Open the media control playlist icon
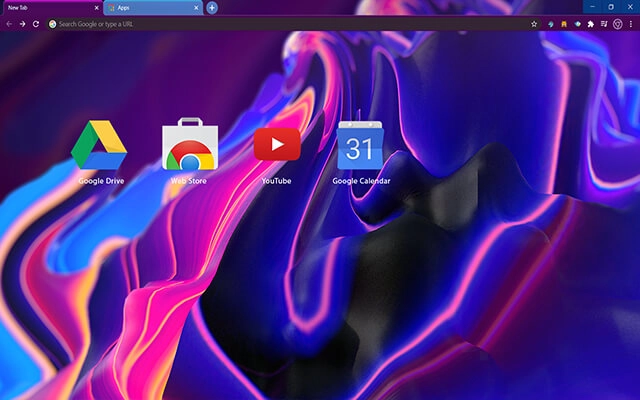Viewport: 640px width, 400px height. pyautogui.click(x=604, y=24)
